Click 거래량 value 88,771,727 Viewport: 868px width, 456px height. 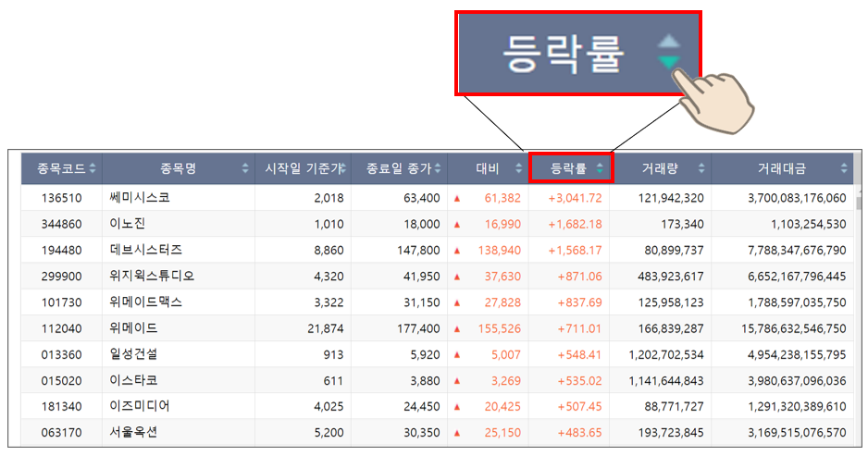(x=674, y=407)
